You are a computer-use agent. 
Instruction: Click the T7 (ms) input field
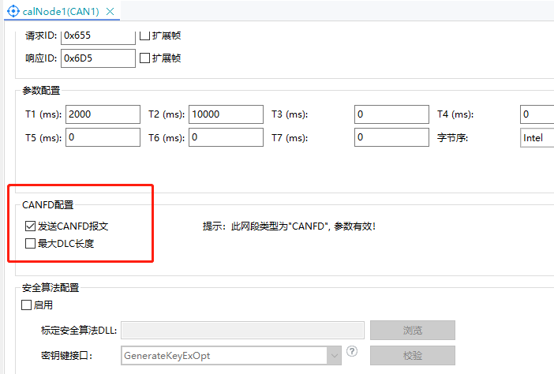click(391, 137)
